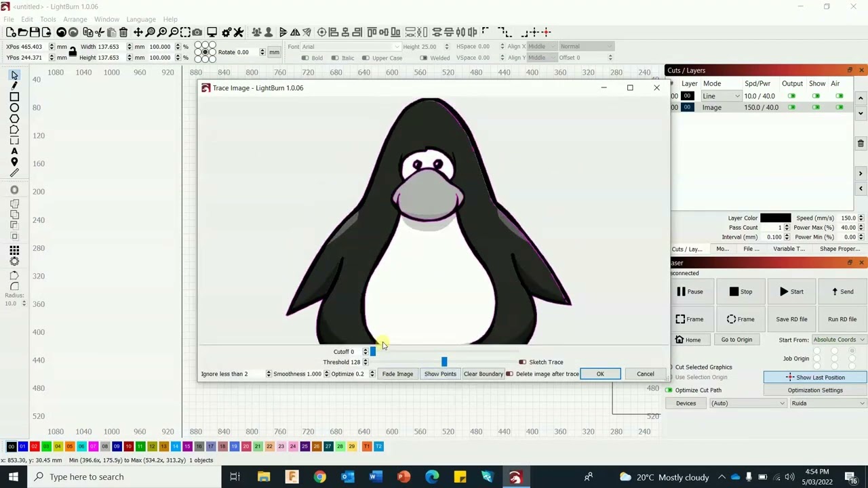This screenshot has width=868, height=488.
Task: Toggle the Sketch Trace switch
Action: (x=522, y=362)
